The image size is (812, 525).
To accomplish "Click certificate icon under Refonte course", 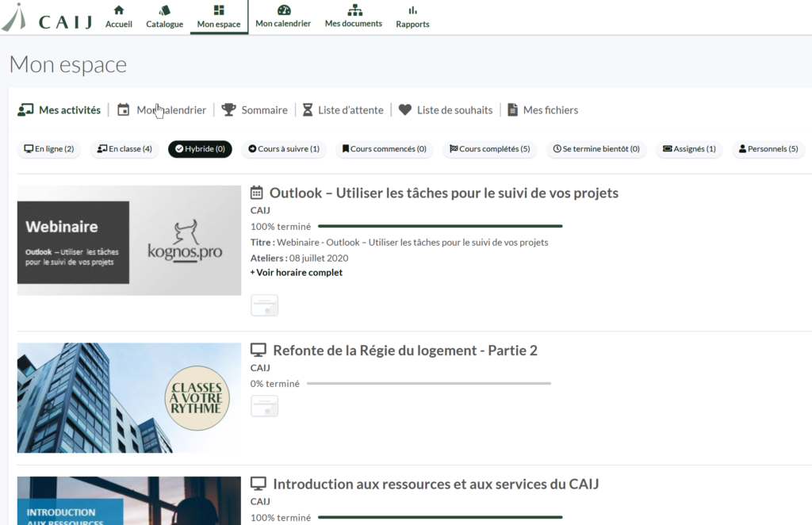I will tap(264, 406).
